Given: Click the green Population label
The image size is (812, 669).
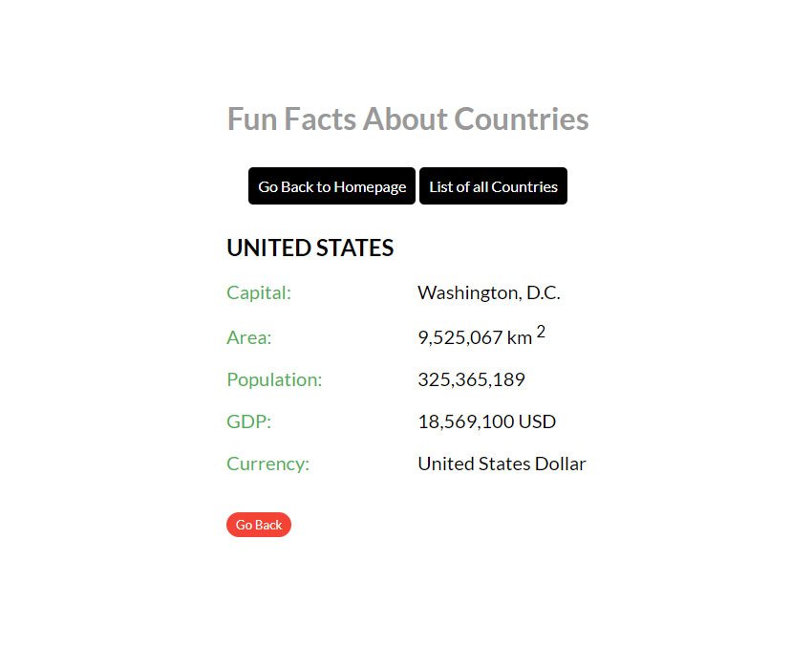Looking at the screenshot, I should [274, 379].
